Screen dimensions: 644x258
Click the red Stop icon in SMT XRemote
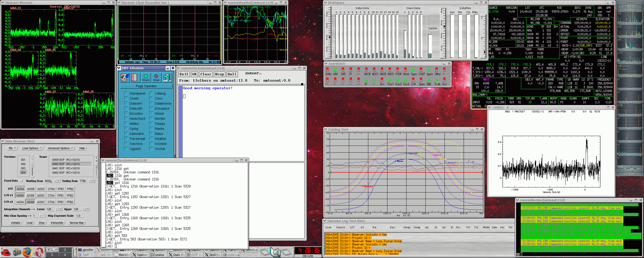pyautogui.click(x=156, y=78)
